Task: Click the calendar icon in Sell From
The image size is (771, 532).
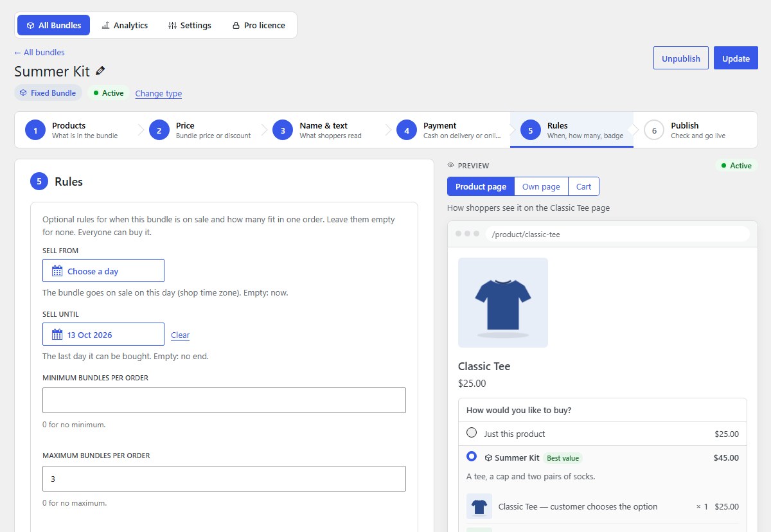Action: 57,271
